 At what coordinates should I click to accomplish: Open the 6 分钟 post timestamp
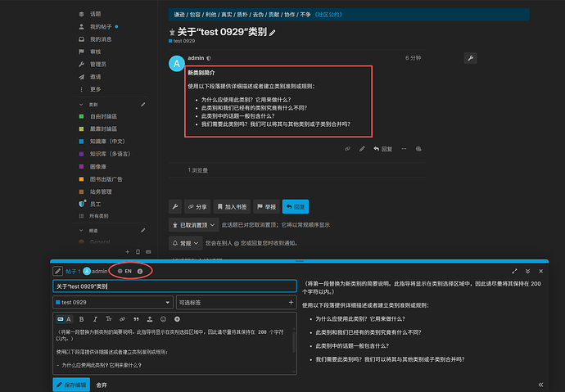click(413, 58)
